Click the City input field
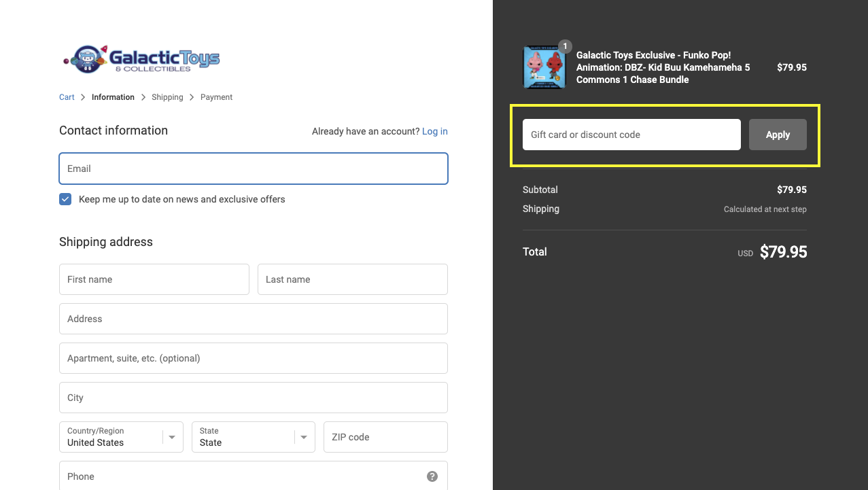 click(x=254, y=398)
